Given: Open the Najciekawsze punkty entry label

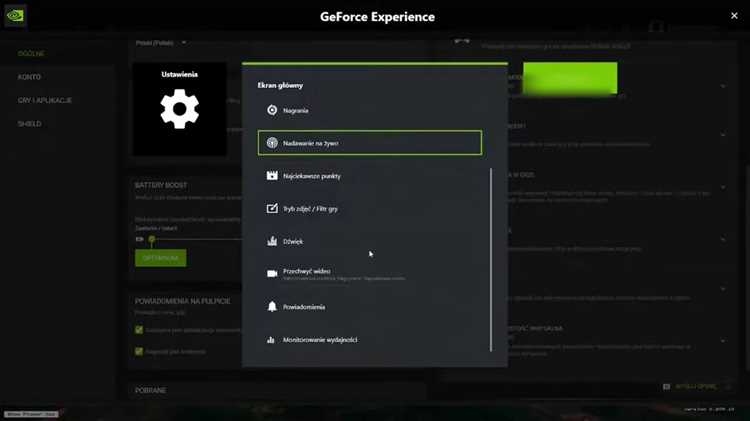Looking at the screenshot, I should [311, 176].
